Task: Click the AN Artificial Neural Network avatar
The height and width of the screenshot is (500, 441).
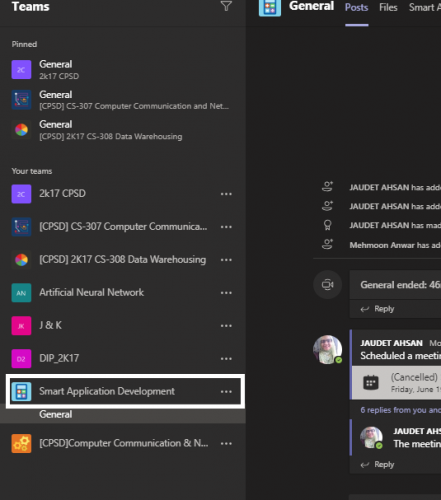Action: coord(21,293)
